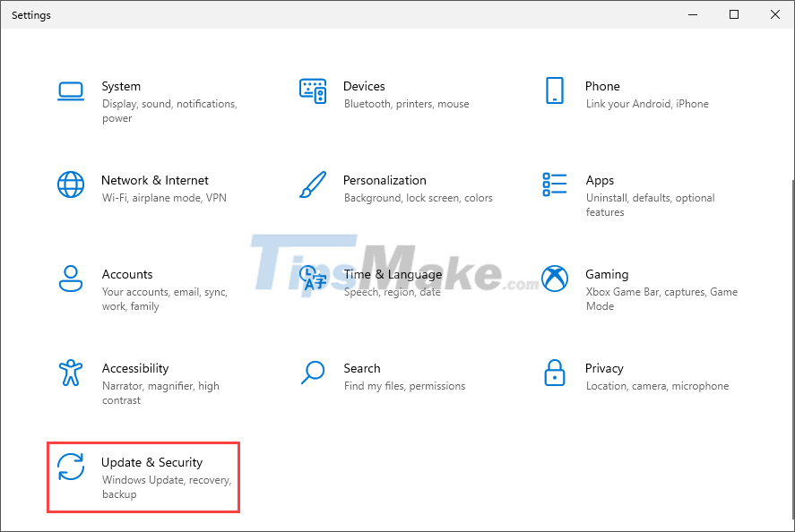Screen dimensions: 795x532
Task: Open System settings via the laptop icon
Action: click(x=71, y=91)
